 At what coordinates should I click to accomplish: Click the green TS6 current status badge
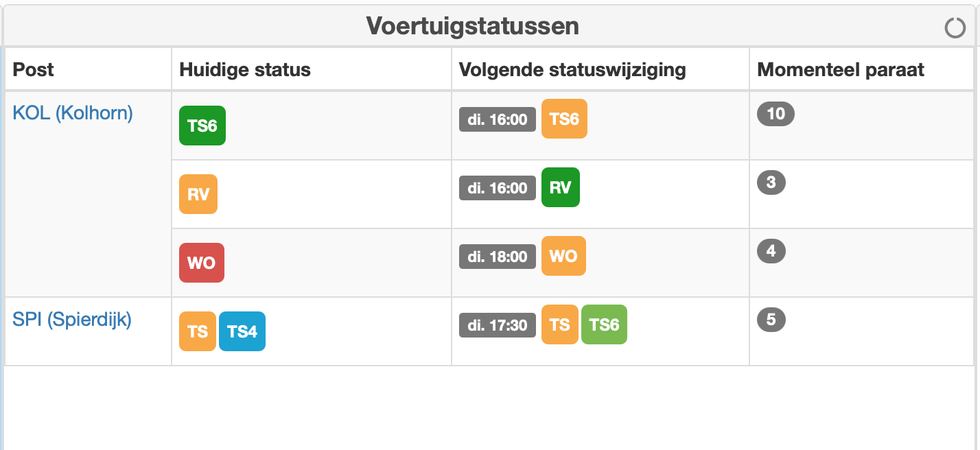(202, 126)
